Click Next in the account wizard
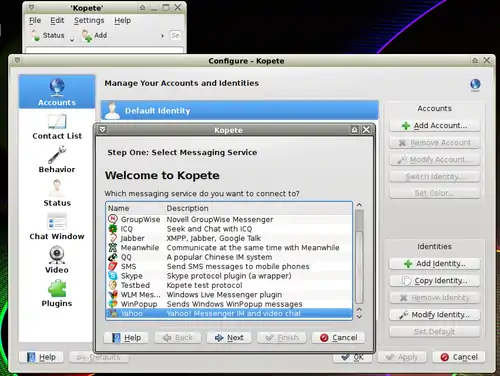The height and width of the screenshot is (376, 500). [x=229, y=338]
